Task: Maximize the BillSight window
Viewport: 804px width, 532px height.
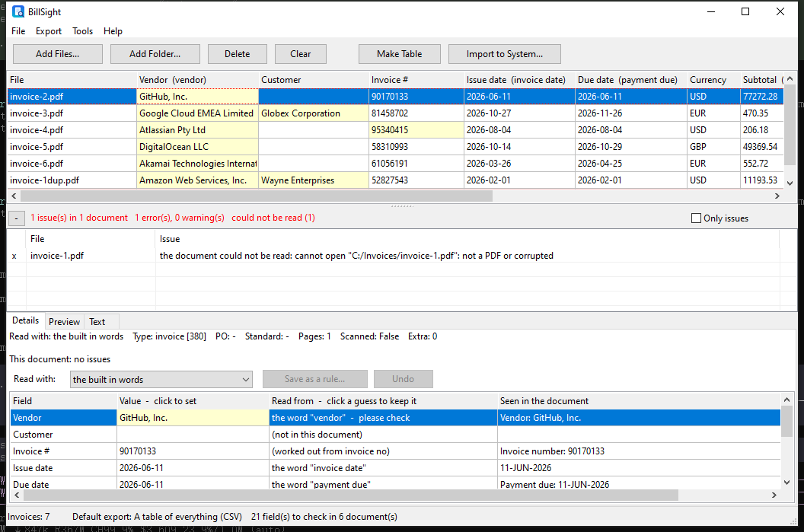Action: (x=745, y=11)
